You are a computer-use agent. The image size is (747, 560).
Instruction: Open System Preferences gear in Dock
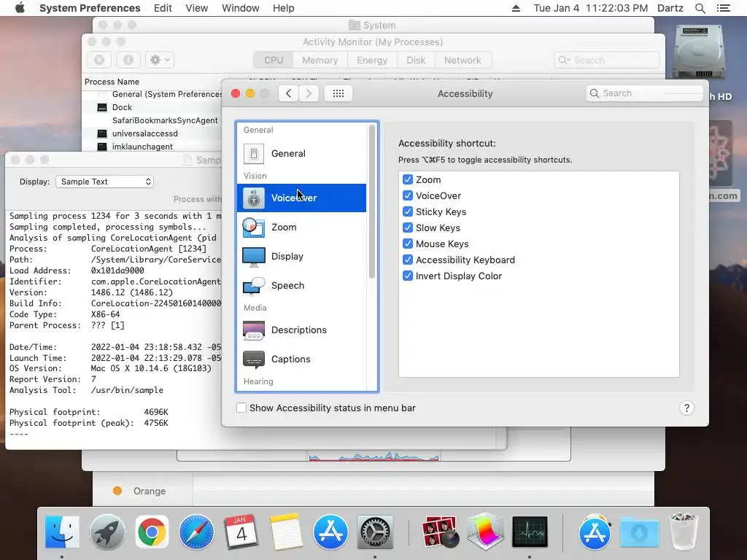[x=375, y=532]
